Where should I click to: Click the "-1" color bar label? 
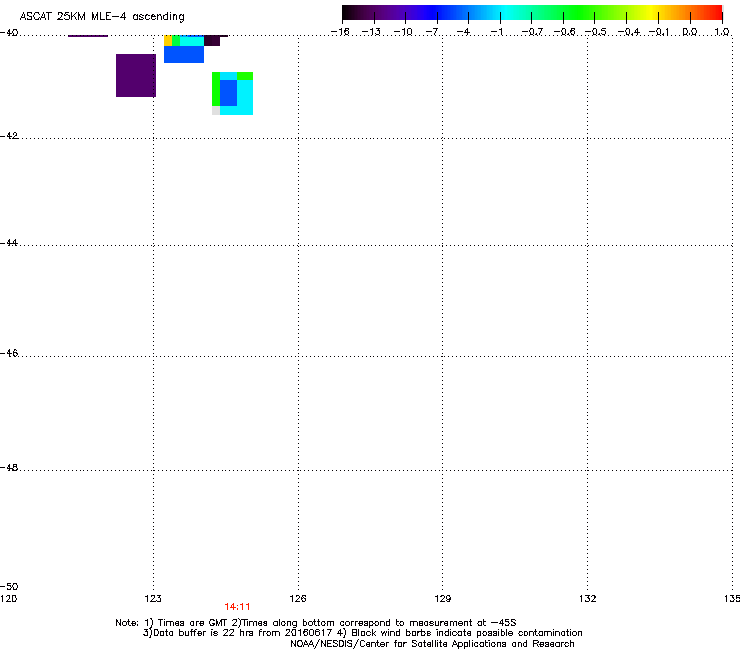point(497,32)
